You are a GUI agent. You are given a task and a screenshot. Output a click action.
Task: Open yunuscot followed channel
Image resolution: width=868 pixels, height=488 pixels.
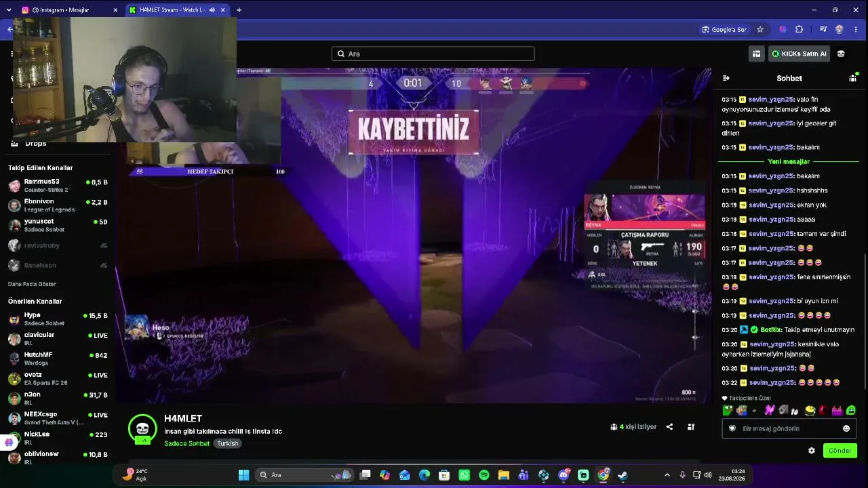point(58,225)
